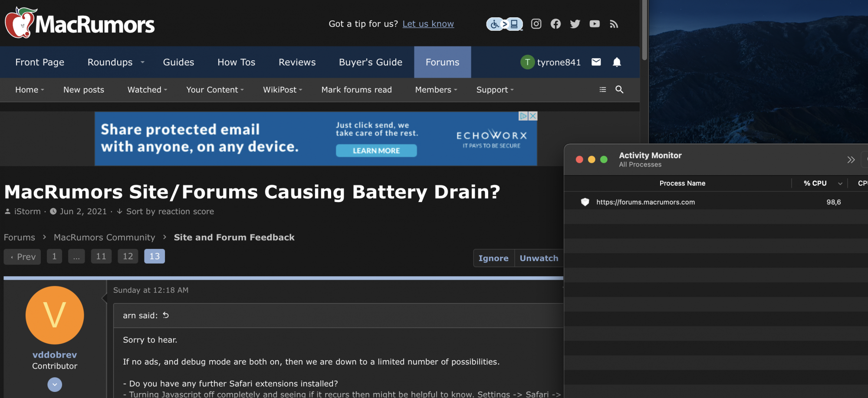Expand the Roundups dropdown arrow
Screen dimensions: 868x398
(142, 62)
